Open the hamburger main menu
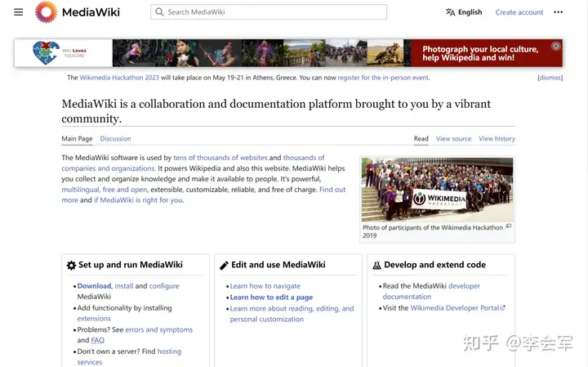Viewport: 588px width, 367px height. coord(18,12)
